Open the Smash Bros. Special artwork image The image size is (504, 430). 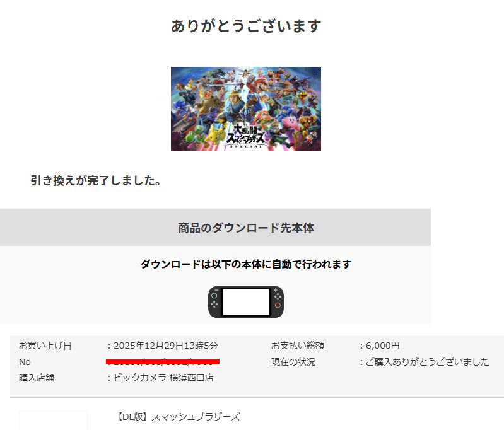click(x=246, y=109)
